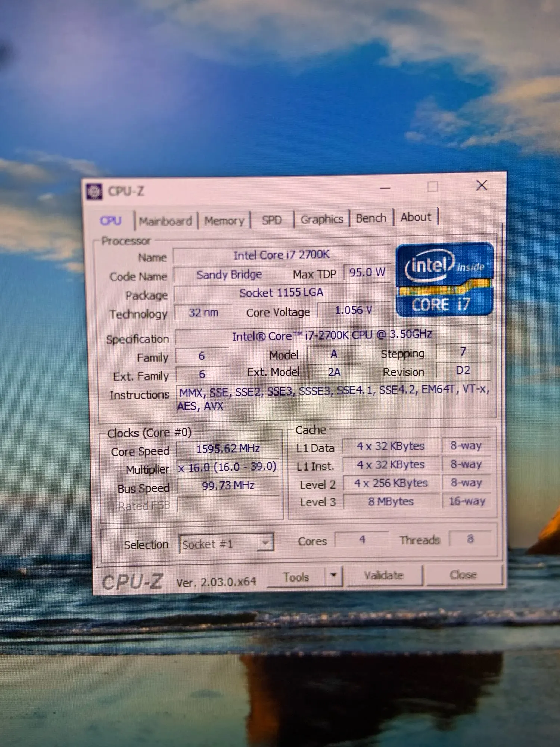This screenshot has height=747, width=560.
Task: Click the Name field Intel Core i7 2700K
Action: 281,255
